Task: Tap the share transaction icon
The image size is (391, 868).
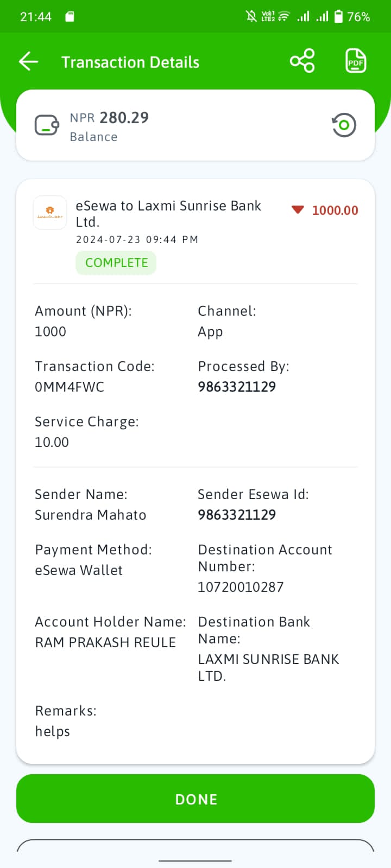Action: (302, 61)
